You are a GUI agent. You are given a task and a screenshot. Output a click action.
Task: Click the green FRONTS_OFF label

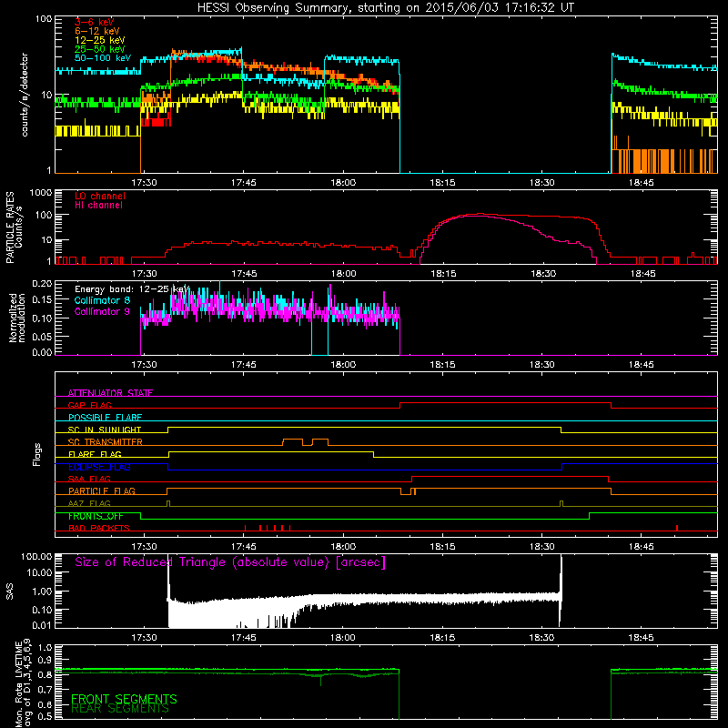coord(96,516)
